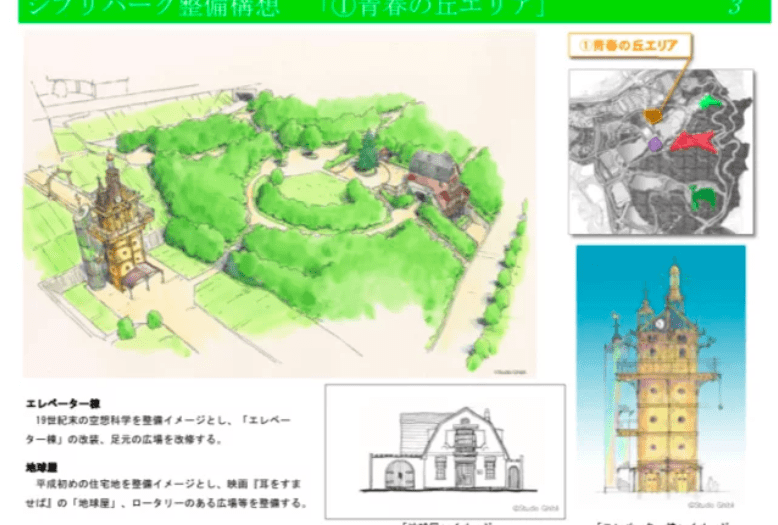Screen dimensions: 778x525
Task: Click the lower dark green map zone
Action: (x=702, y=197)
